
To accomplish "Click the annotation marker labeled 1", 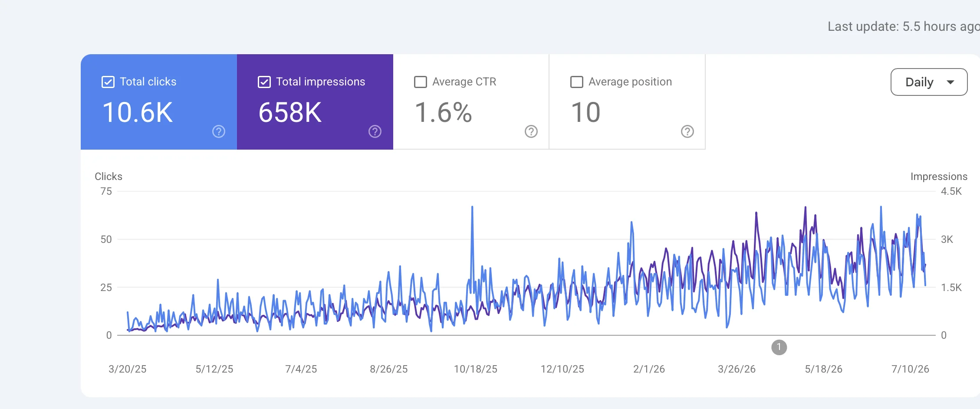I will 779,347.
